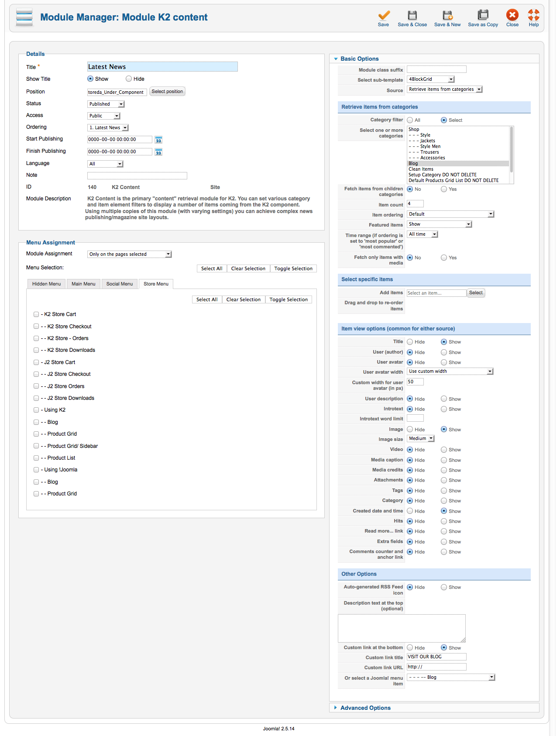
Task: Set Show Title to Hide
Action: (129, 79)
